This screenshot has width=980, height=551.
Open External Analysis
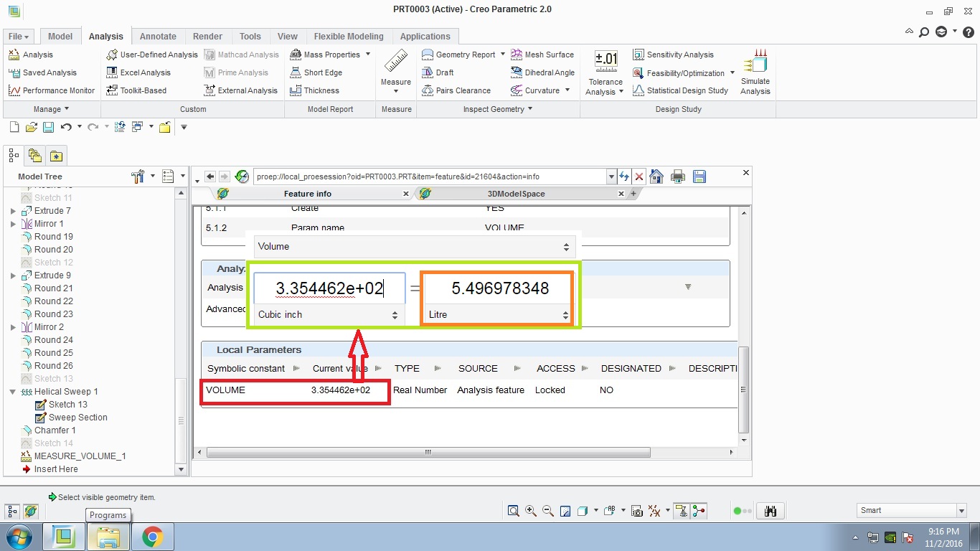[241, 90]
